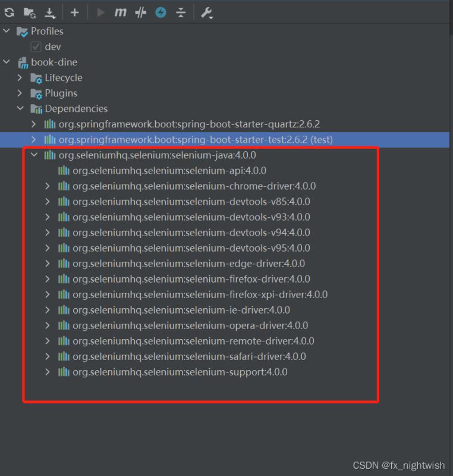Toggle skip tests mode icon
This screenshot has width=453, height=476.
[x=140, y=12]
